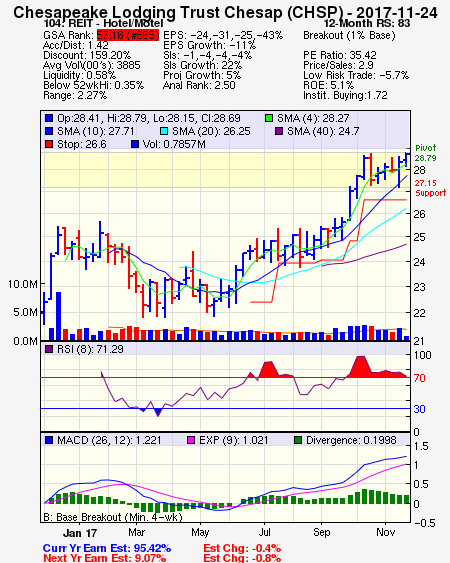This screenshot has width=450, height=563.
Task: Click the Stop: 26.6 readout
Action: point(82,144)
